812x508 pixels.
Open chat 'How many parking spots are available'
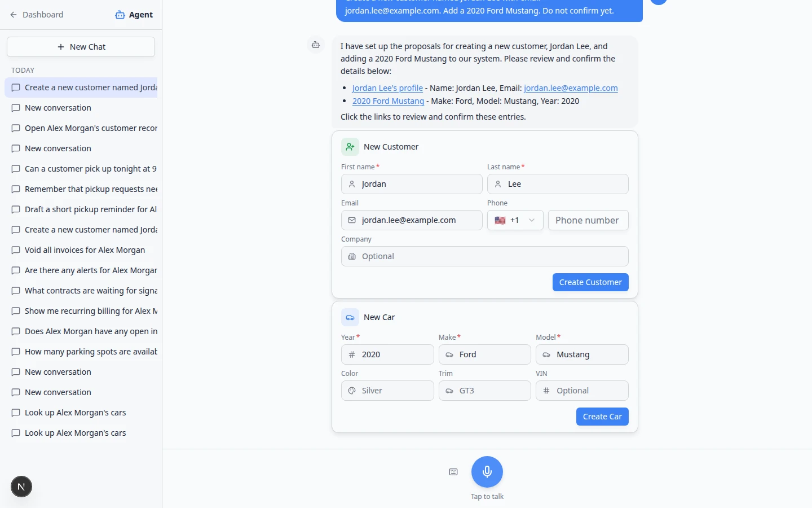pos(81,352)
